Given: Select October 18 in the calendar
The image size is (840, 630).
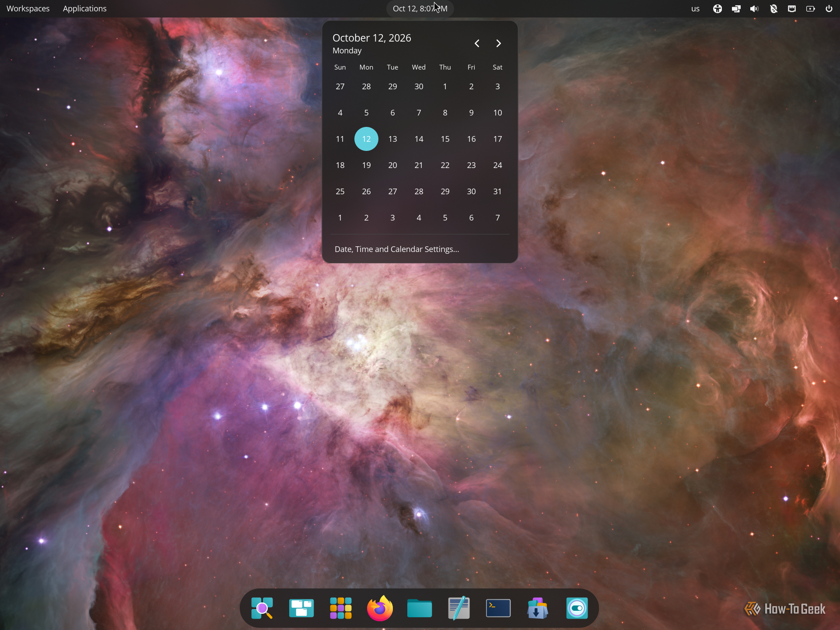Looking at the screenshot, I should (x=340, y=165).
